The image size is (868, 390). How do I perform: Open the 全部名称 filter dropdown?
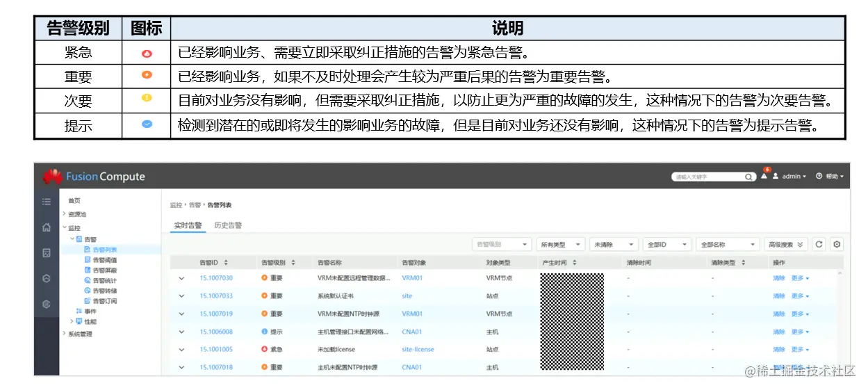[x=728, y=245]
